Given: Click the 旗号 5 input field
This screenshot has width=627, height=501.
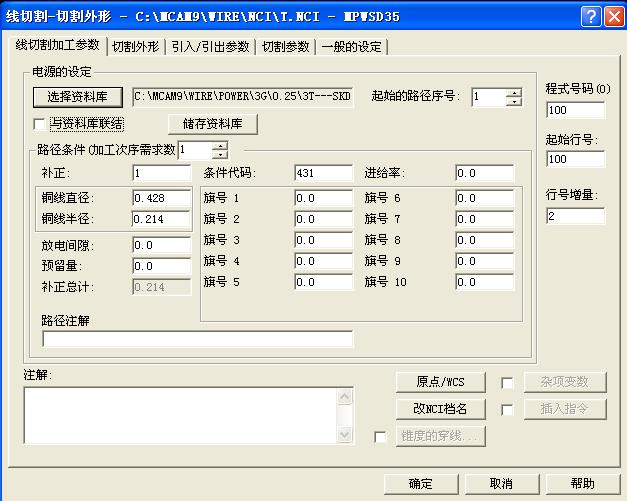Looking at the screenshot, I should (324, 282).
